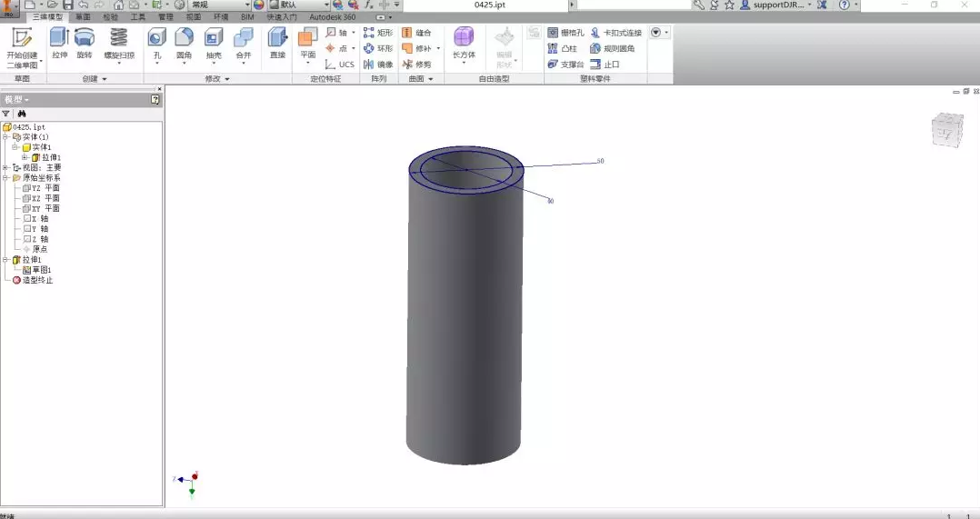Screen dimensions: 980x519
Task: Switch to the 管理 (Manage) ribbon tab
Action: click(x=165, y=17)
